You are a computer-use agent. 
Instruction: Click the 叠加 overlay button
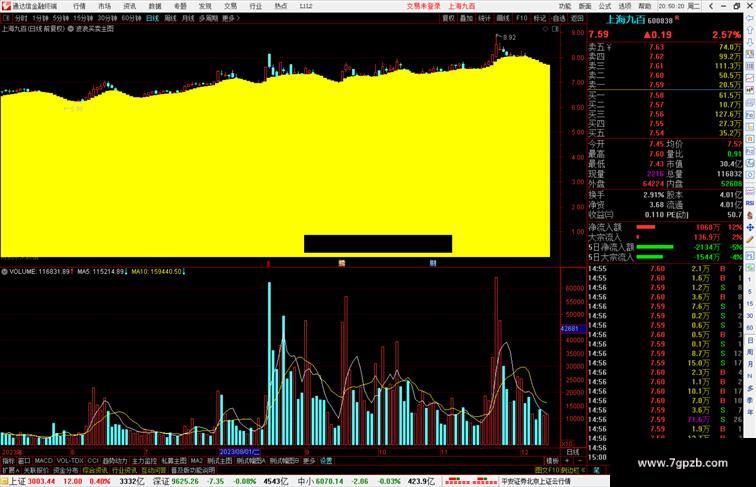click(x=466, y=18)
